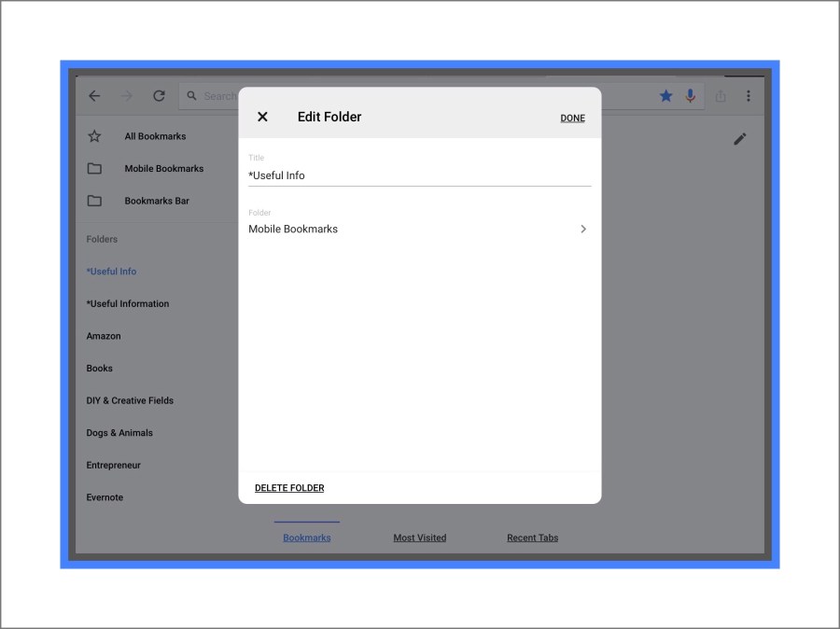Open the Bookmarks Bar folder
Viewport: 840px width, 629px height.
coord(157,201)
